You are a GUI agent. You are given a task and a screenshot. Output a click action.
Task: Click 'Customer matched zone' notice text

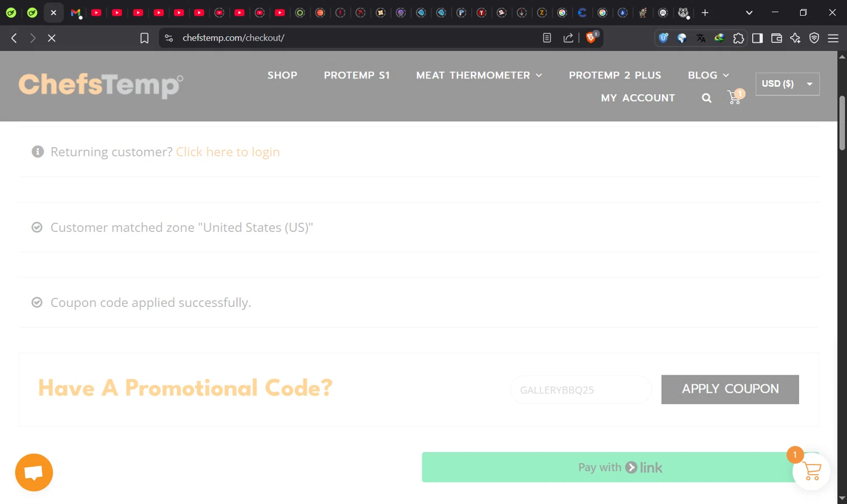pyautogui.click(x=182, y=227)
